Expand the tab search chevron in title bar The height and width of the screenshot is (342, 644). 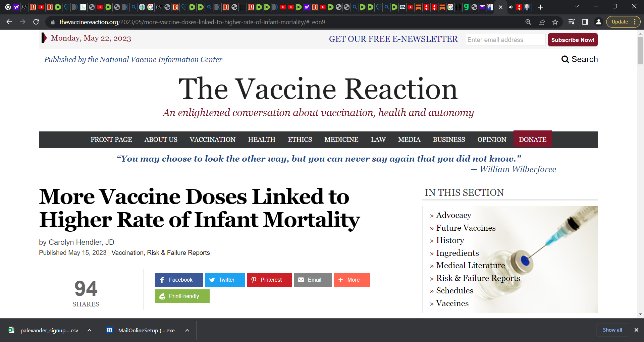pos(577,6)
